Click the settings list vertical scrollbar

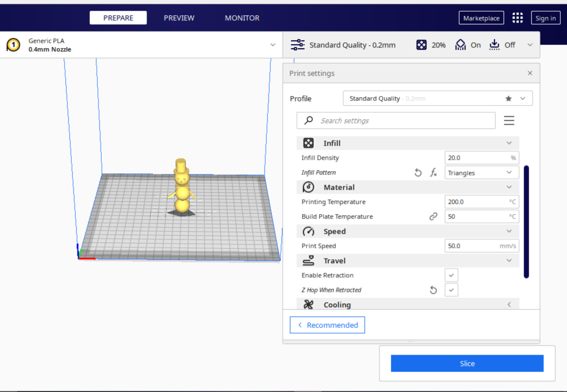click(x=526, y=222)
